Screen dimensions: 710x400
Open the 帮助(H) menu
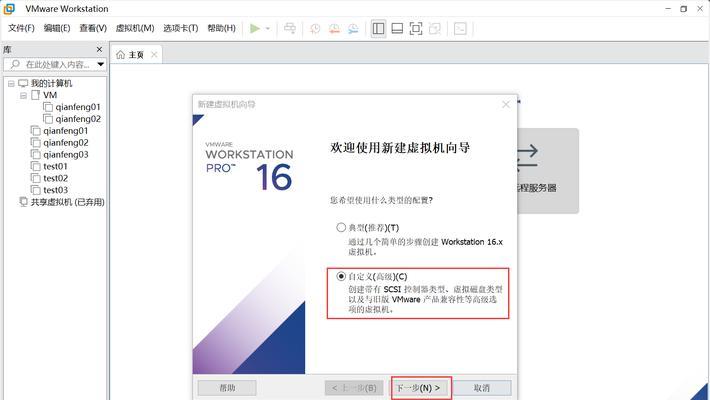(221, 28)
